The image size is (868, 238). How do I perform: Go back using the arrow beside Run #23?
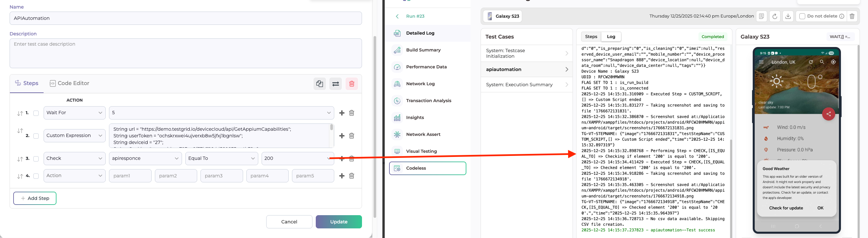pyautogui.click(x=397, y=16)
